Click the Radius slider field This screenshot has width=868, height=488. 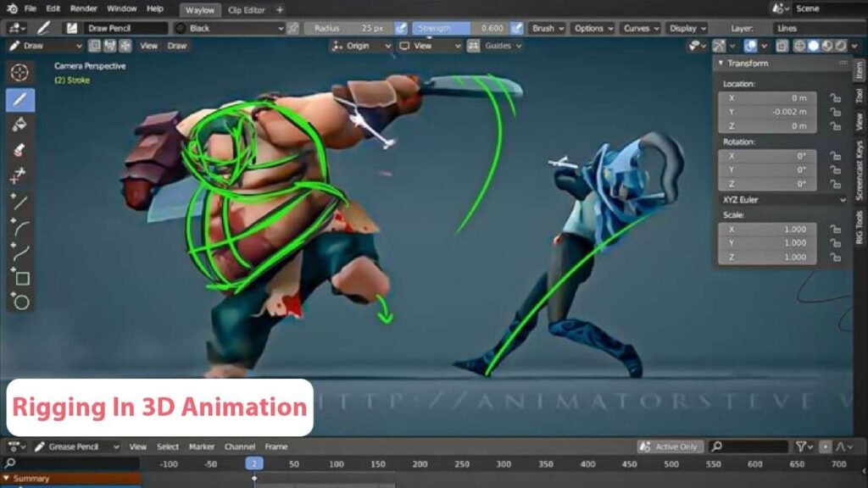pyautogui.click(x=348, y=28)
